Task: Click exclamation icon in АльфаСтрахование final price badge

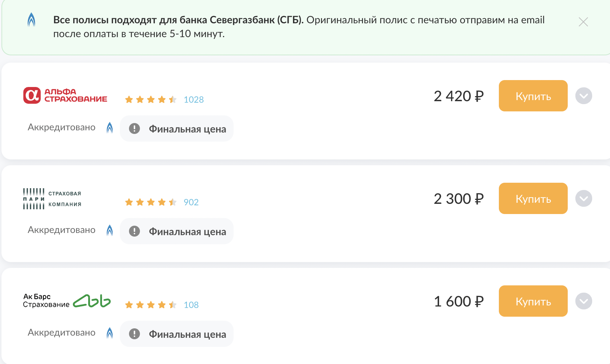Action: coord(134,128)
